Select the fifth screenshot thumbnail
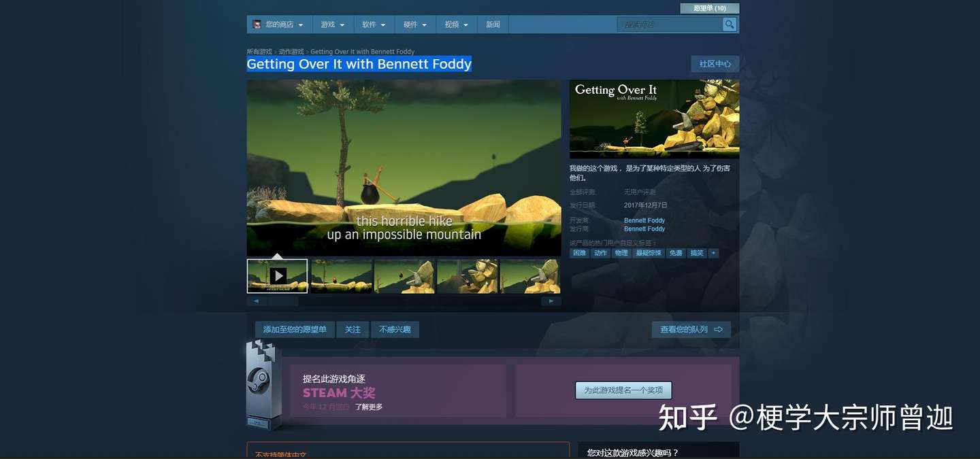The width and height of the screenshot is (980, 459). pos(530,275)
